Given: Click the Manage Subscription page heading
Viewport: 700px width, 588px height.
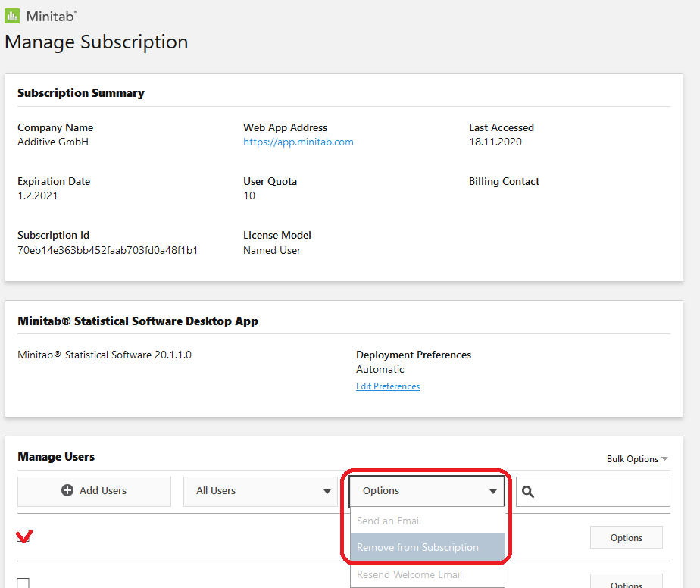Looking at the screenshot, I should click(x=96, y=42).
